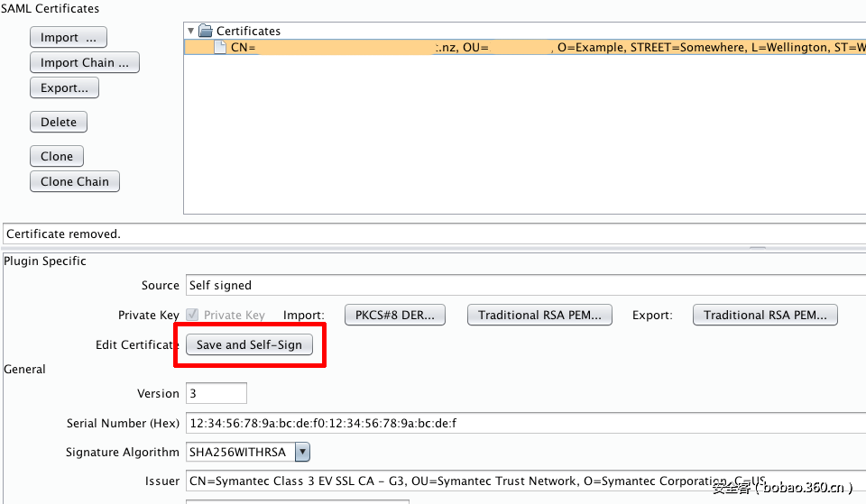Viewport: 866px width, 504px height.
Task: Click the Serial Number (Hex) label
Action: coord(123,424)
